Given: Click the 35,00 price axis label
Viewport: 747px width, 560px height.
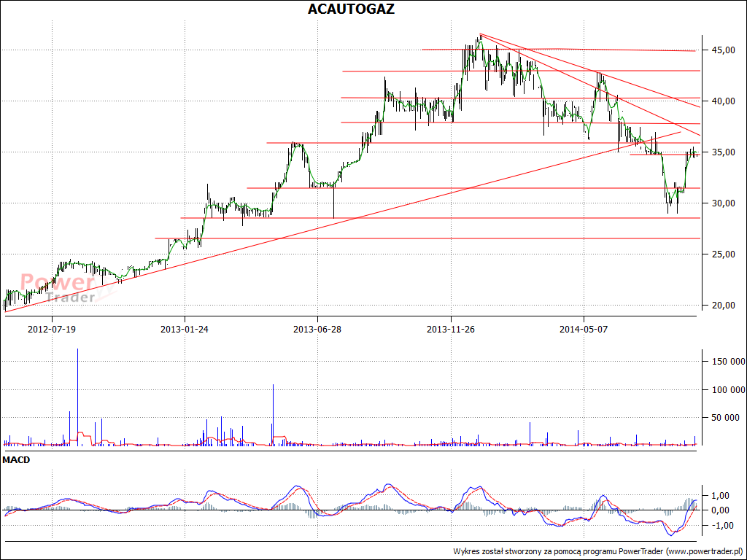Looking at the screenshot, I should tap(722, 152).
